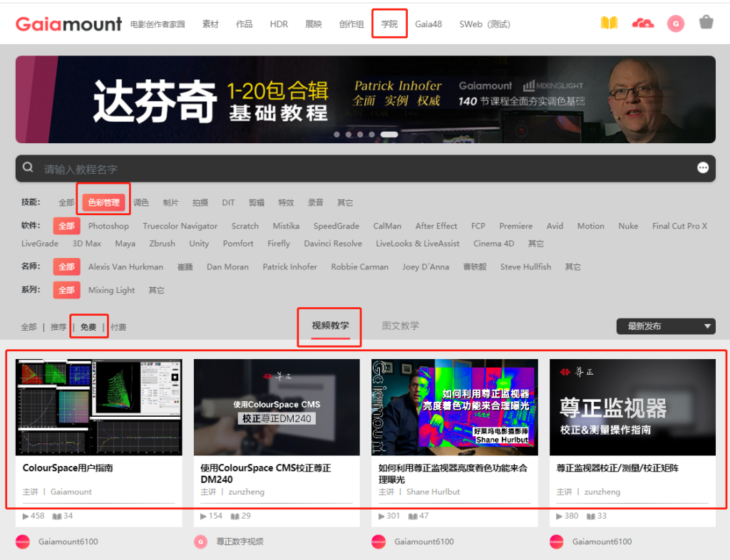Select the 免费 price filter

[88, 327]
